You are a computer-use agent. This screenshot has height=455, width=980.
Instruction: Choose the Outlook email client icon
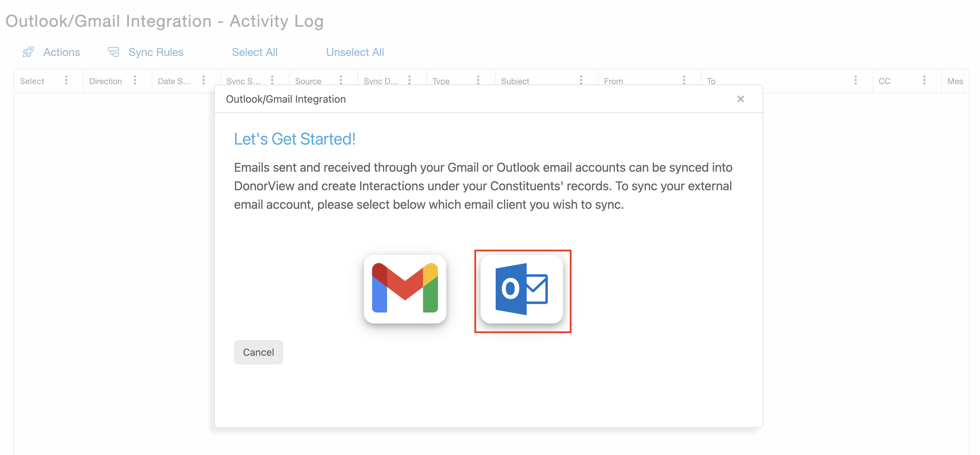point(521,289)
